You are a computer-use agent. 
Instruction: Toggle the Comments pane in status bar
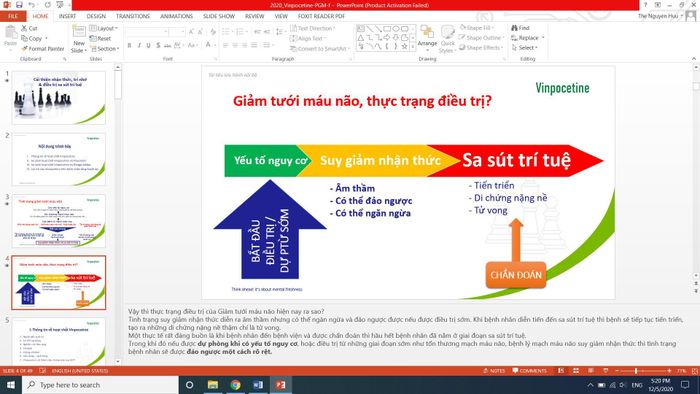click(529, 371)
